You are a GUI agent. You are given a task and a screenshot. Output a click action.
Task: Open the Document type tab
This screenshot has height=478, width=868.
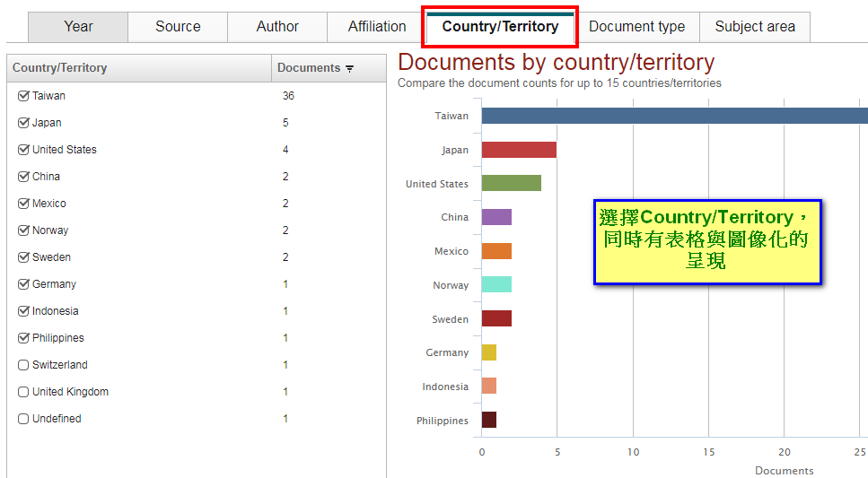(x=636, y=27)
